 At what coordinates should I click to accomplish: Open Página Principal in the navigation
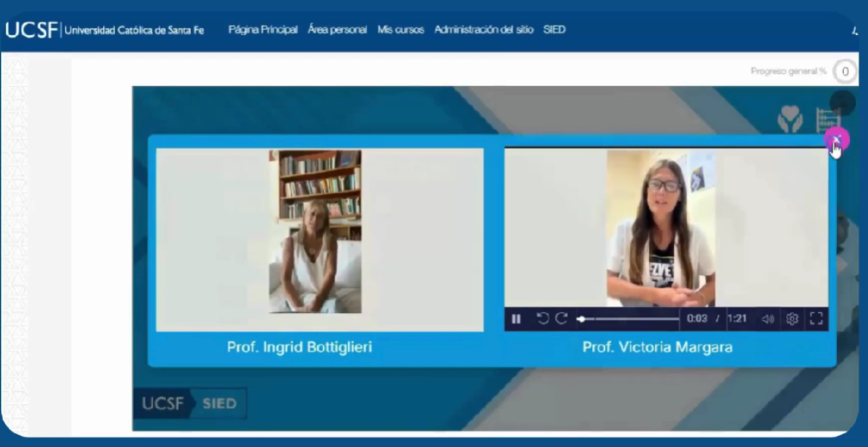click(263, 29)
